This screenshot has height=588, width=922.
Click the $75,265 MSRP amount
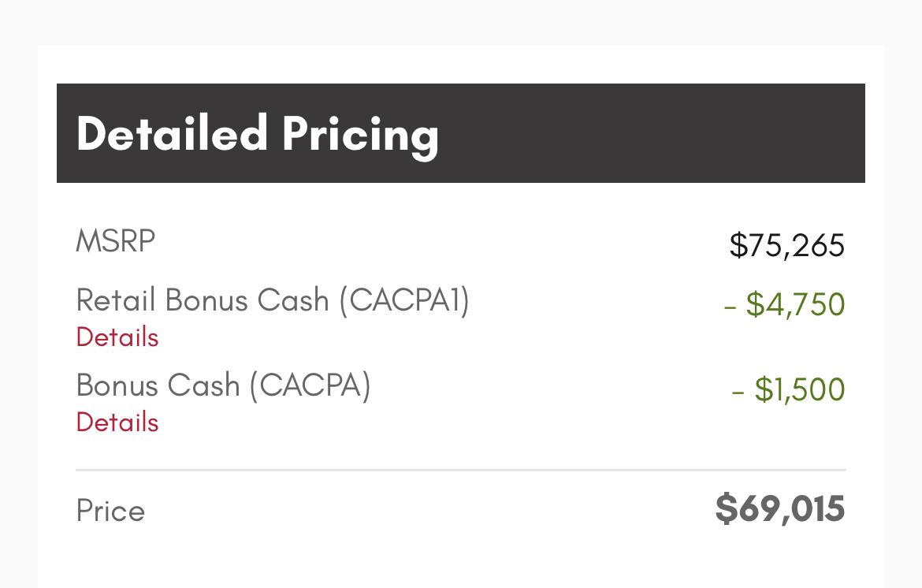point(786,245)
